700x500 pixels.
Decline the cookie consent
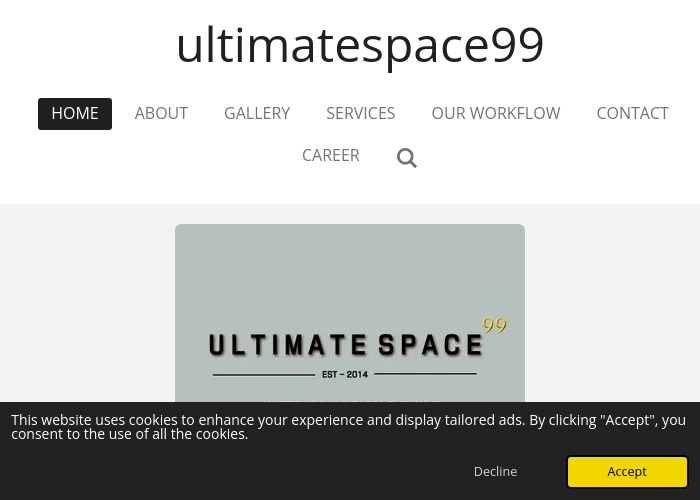(496, 472)
